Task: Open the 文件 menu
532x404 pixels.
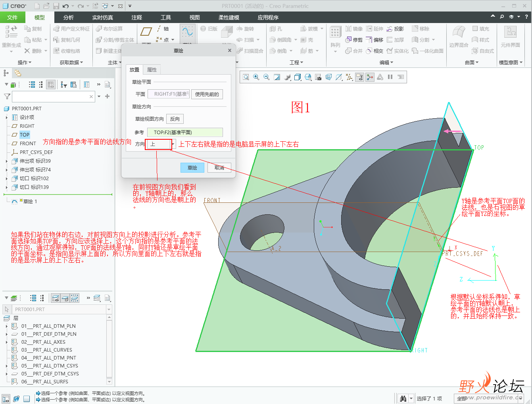Action: click(12, 17)
